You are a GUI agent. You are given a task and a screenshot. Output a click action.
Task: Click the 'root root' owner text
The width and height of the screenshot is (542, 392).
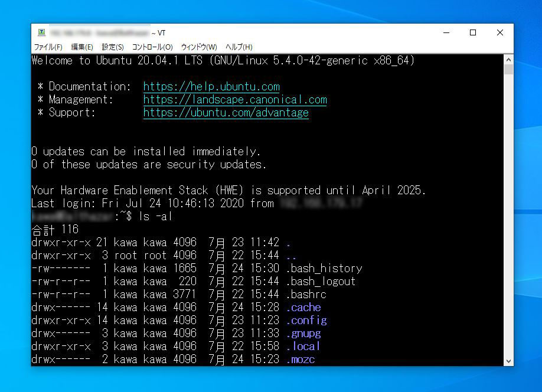point(141,256)
